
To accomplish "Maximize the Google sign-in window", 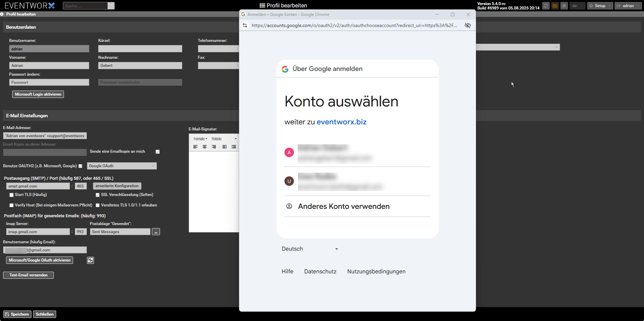I will tap(453, 15).
